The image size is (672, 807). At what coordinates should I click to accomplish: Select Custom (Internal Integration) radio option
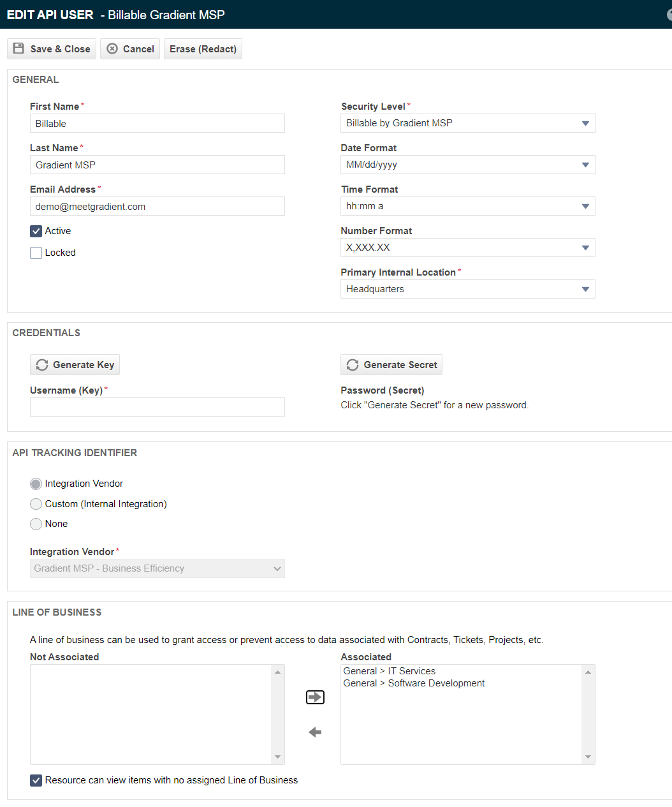36,504
